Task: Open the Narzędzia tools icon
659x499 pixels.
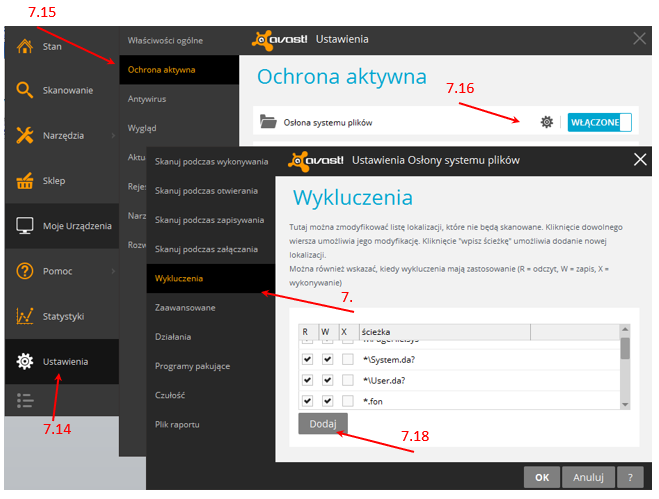Action: pos(24,135)
